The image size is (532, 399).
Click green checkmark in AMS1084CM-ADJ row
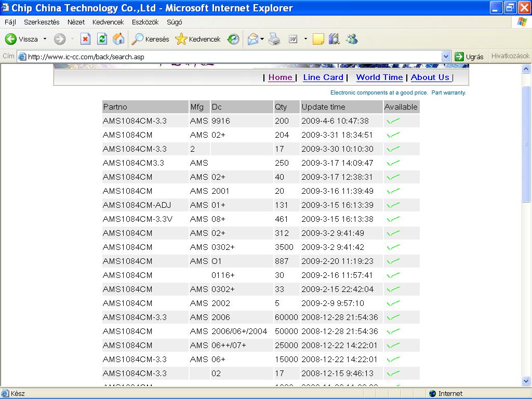pyautogui.click(x=393, y=205)
